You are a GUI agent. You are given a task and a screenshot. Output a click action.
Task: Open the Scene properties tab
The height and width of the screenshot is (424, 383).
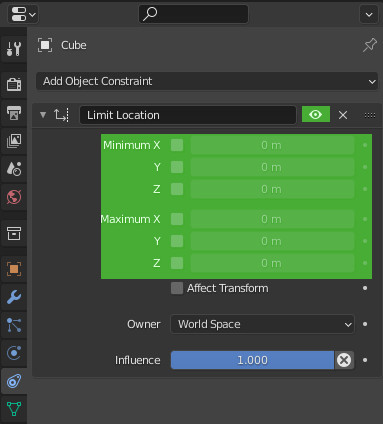click(14, 169)
